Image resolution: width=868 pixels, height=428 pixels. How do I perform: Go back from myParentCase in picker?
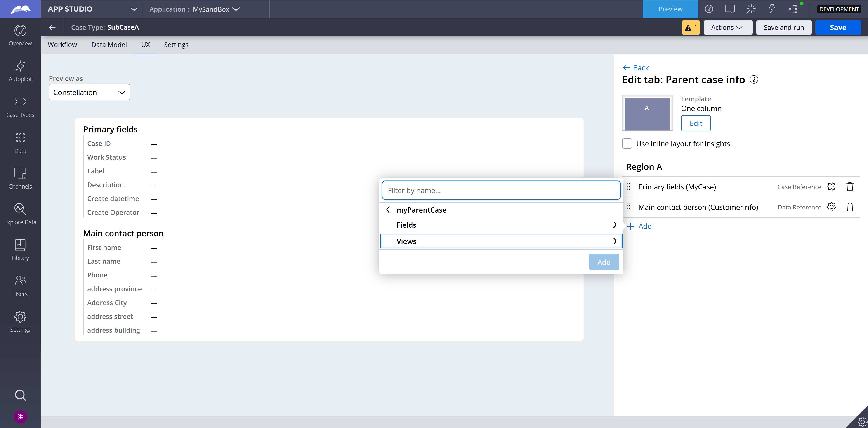pos(388,210)
